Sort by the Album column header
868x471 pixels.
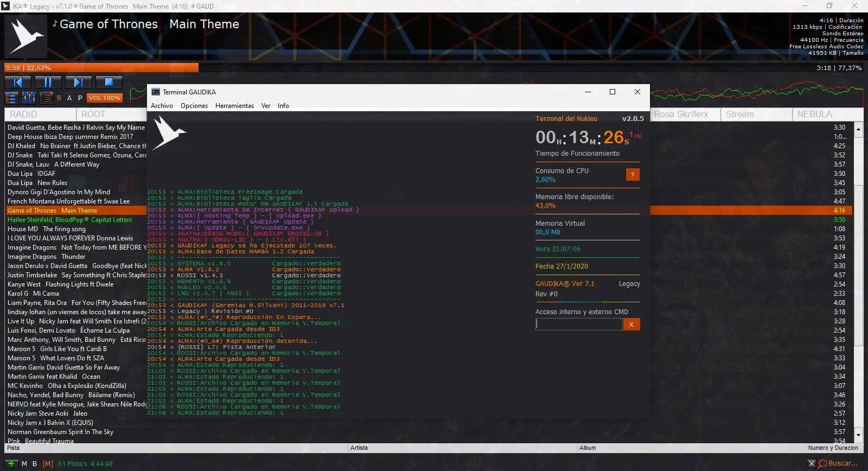click(691, 448)
